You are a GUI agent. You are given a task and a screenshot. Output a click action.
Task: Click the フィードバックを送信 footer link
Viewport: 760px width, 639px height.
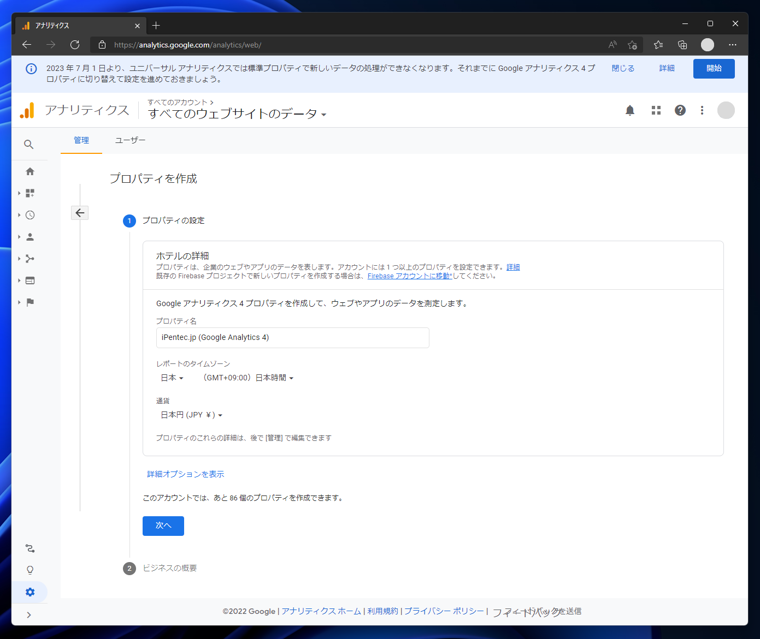pos(537,612)
